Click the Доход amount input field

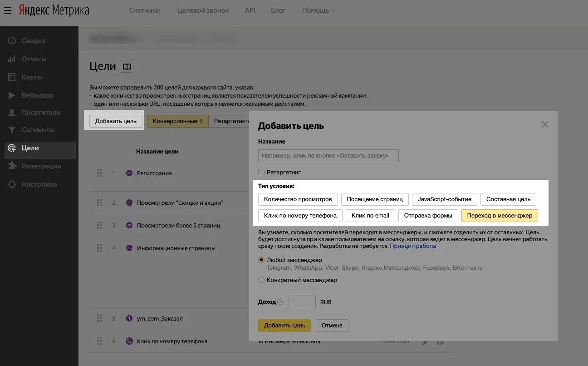pyautogui.click(x=302, y=302)
